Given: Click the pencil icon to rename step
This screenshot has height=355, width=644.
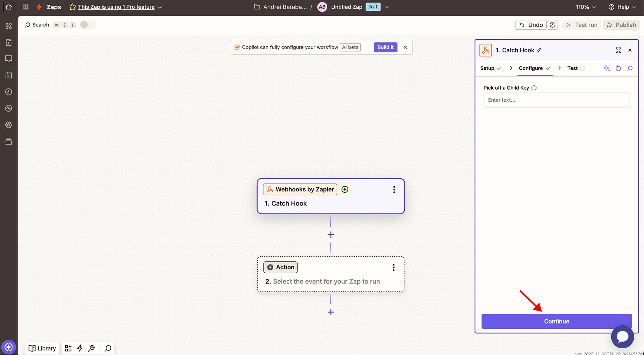Looking at the screenshot, I should (x=539, y=50).
